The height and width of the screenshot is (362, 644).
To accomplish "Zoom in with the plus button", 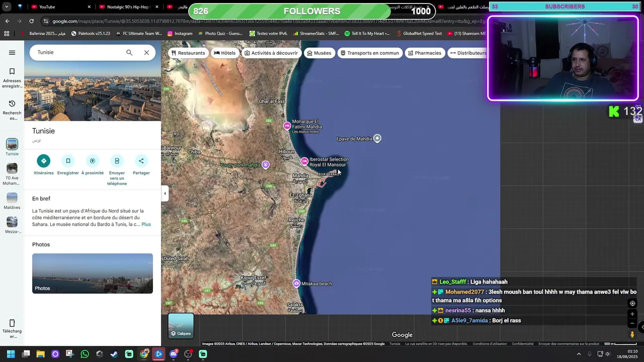I will coord(632,314).
